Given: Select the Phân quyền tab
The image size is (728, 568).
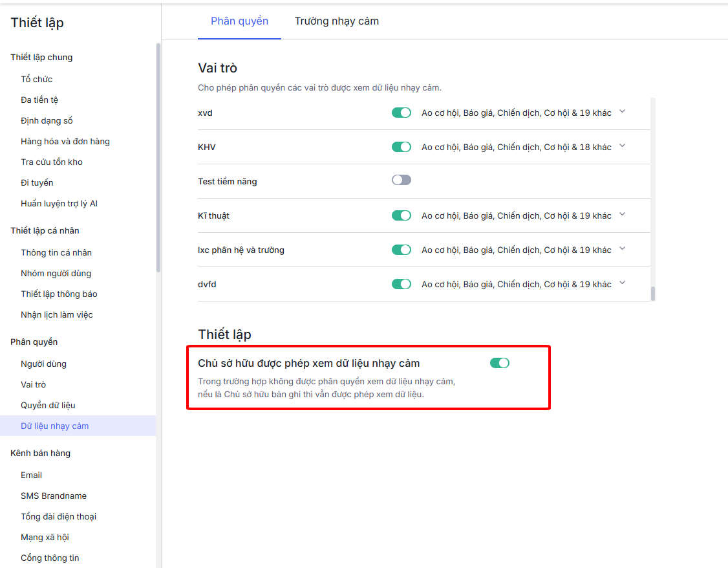Looking at the screenshot, I should coord(239,21).
